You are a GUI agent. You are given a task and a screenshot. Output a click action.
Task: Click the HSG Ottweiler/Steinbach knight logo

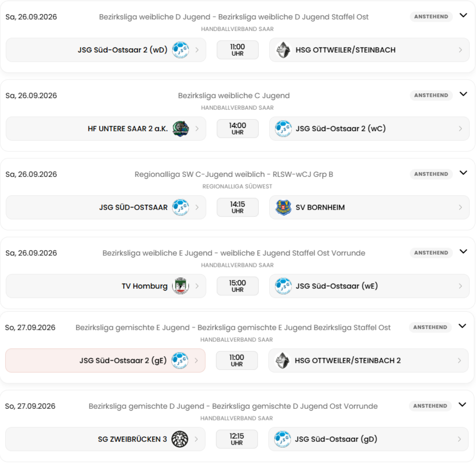283,50
